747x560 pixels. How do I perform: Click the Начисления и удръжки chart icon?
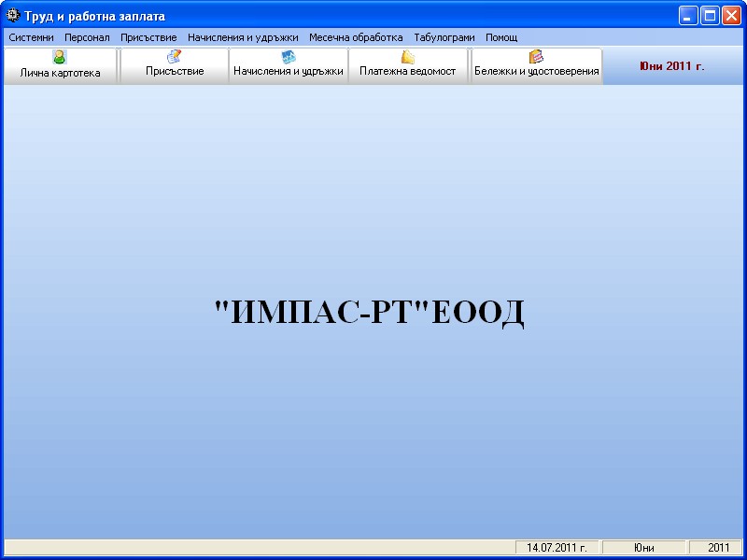(x=289, y=57)
